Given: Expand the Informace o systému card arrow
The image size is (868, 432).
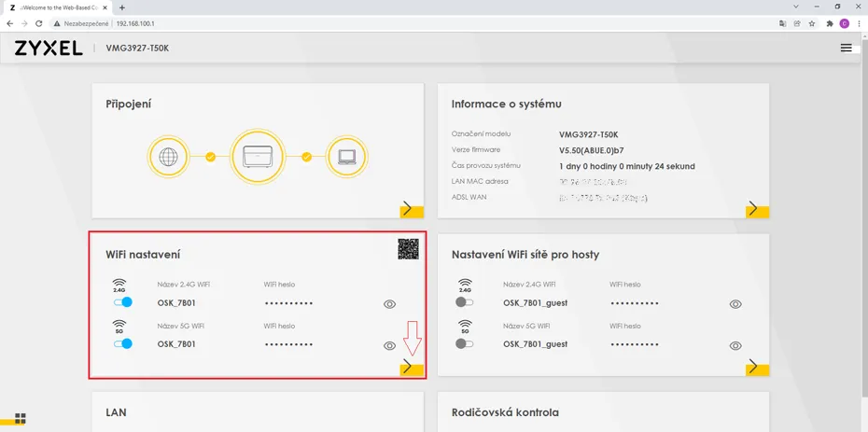Looking at the screenshot, I should [x=757, y=209].
